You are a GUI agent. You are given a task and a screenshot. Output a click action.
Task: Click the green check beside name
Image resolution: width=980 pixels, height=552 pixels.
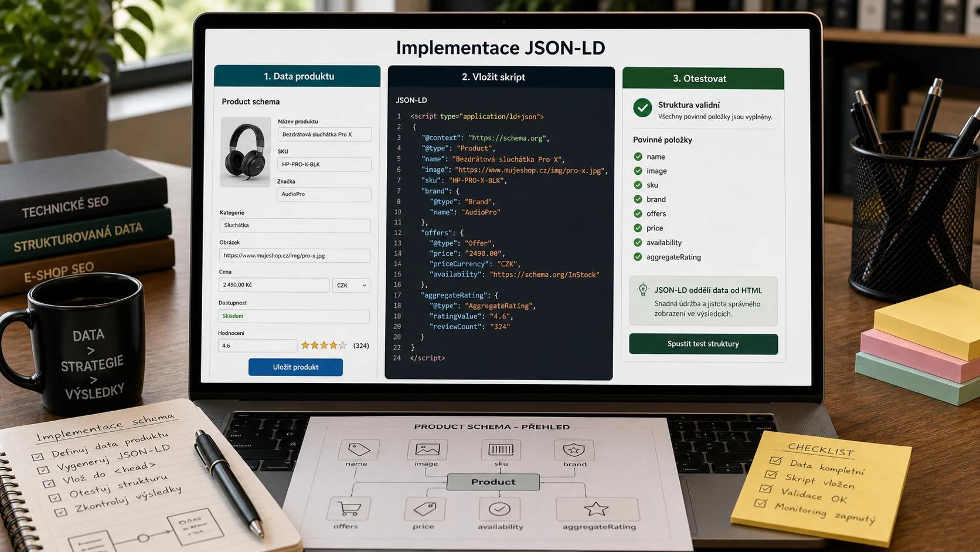(638, 157)
